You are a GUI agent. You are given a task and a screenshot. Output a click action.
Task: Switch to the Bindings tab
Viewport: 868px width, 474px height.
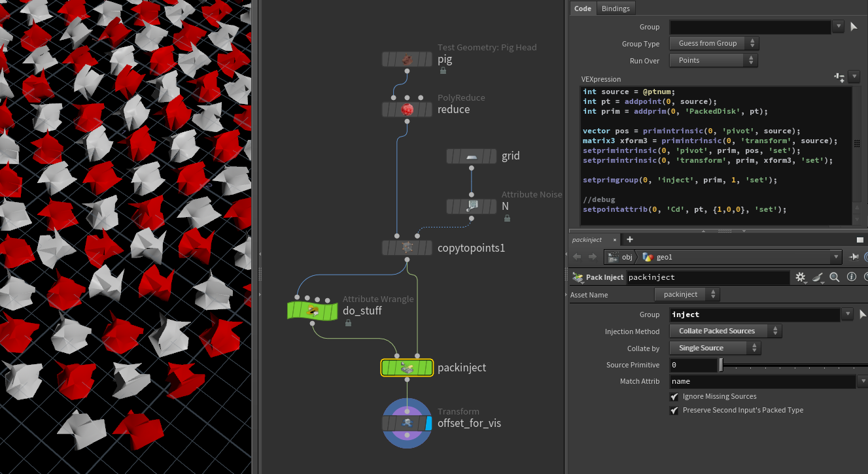click(x=616, y=8)
